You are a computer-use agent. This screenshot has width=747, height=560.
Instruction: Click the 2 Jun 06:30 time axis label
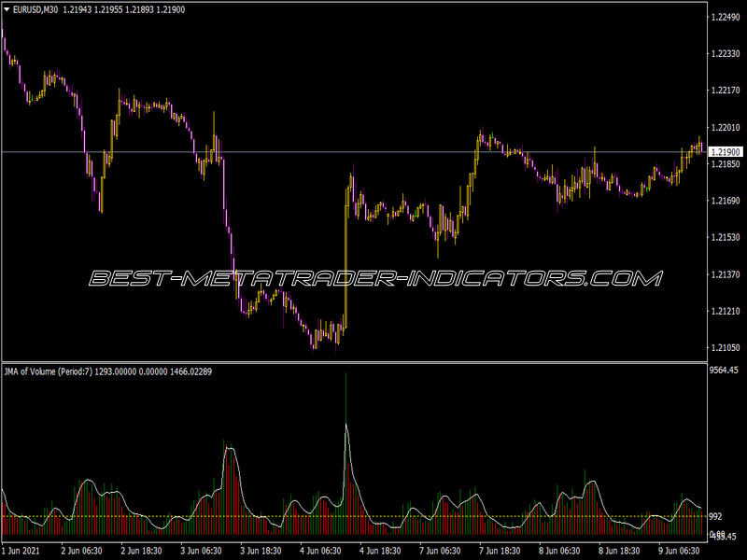pos(81,551)
